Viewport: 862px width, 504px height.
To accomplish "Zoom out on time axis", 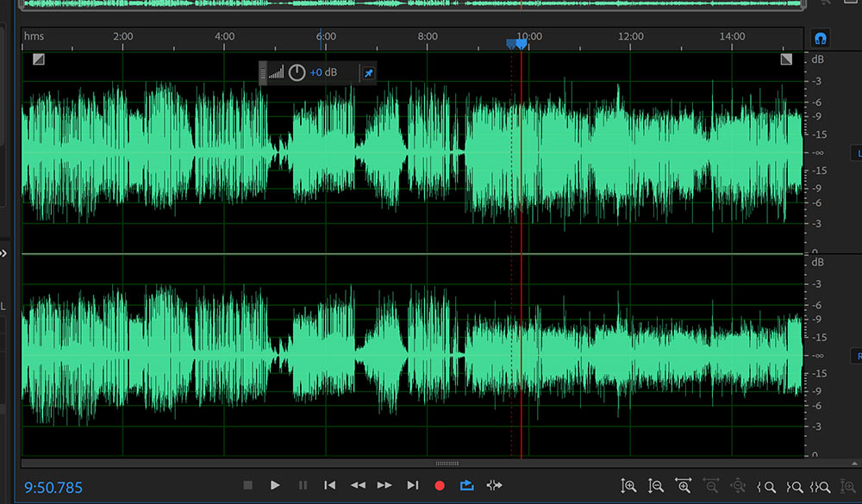I will pyautogui.click(x=711, y=486).
